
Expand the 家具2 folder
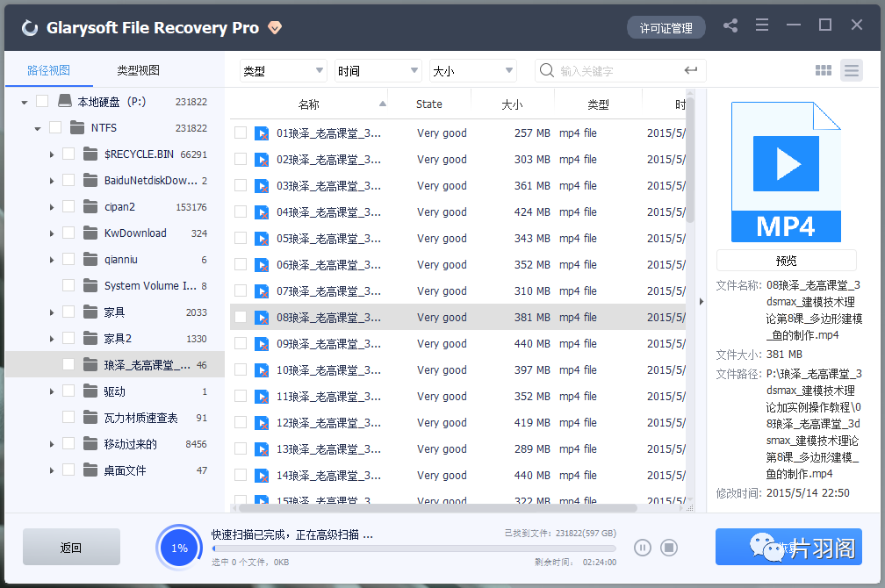point(51,339)
